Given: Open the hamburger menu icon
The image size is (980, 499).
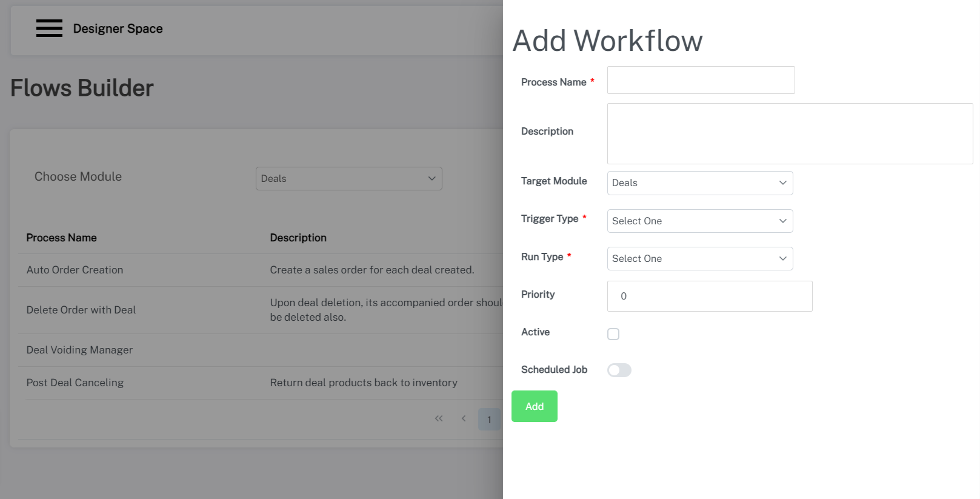Looking at the screenshot, I should pos(49,28).
